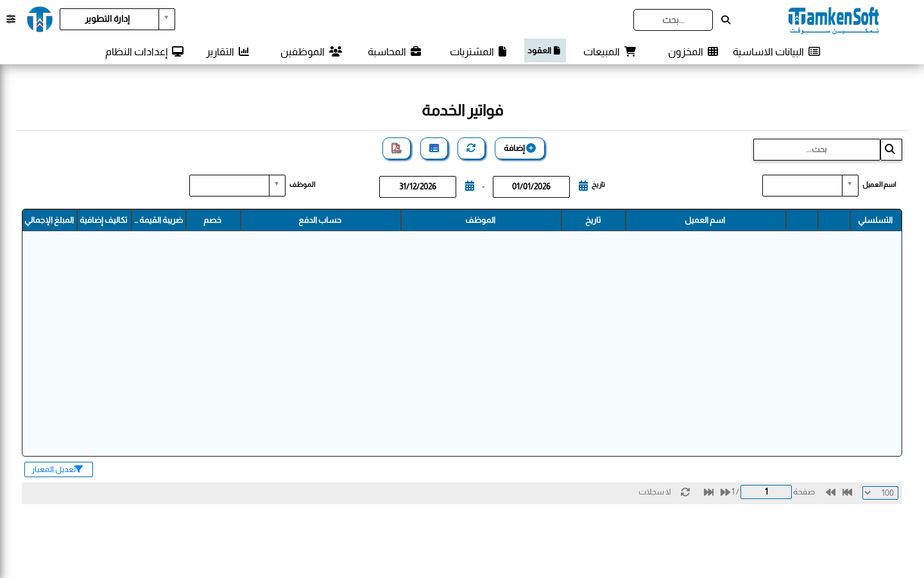Sort by the التسلسلي column header
Image resolution: width=924 pixels, height=578 pixels.
coord(875,220)
